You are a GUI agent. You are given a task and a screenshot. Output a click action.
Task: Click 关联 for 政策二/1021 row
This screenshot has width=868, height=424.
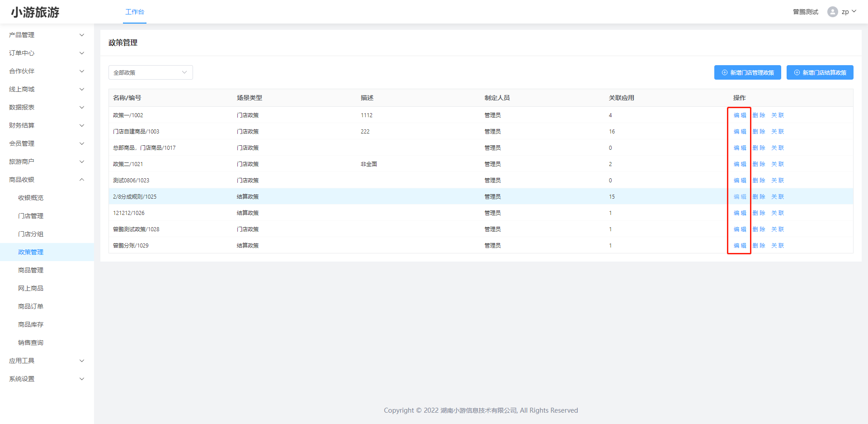click(x=778, y=164)
